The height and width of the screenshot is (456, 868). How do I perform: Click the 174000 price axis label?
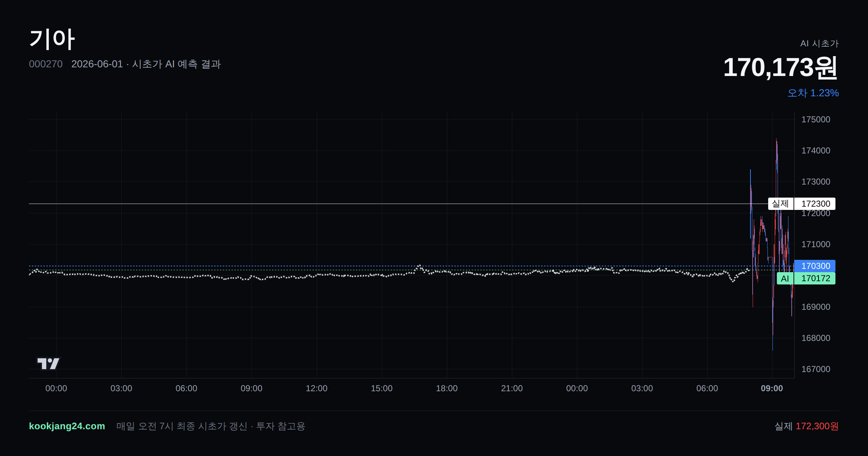pos(816,151)
